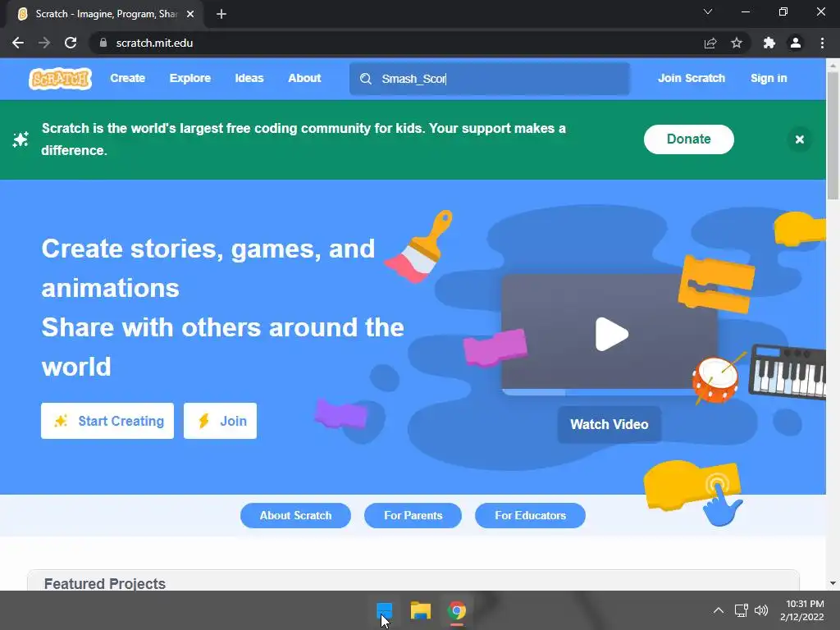Image resolution: width=840 pixels, height=630 pixels.
Task: Play the intro video
Action: tap(610, 335)
